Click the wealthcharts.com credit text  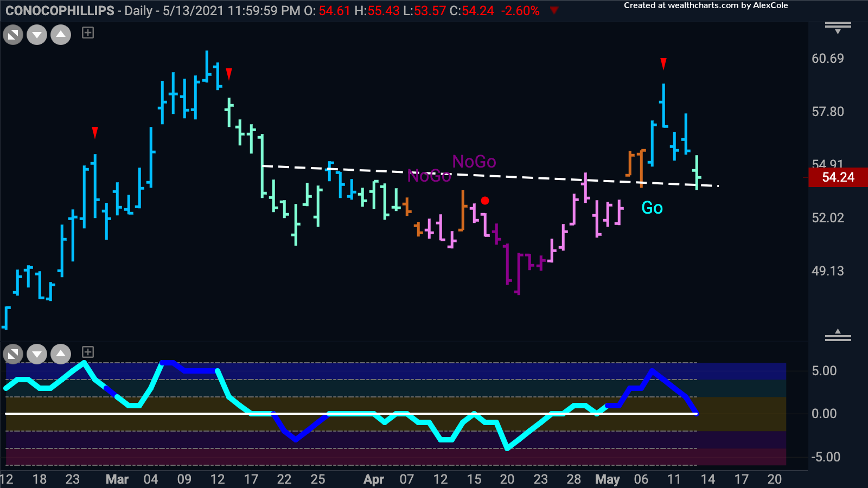pos(706,5)
